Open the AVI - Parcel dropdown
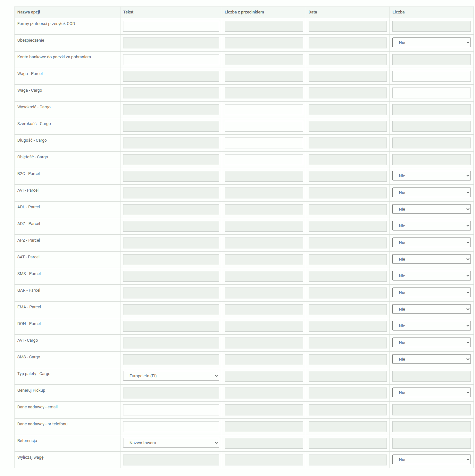The width and height of the screenshot is (475, 476). tap(431, 192)
